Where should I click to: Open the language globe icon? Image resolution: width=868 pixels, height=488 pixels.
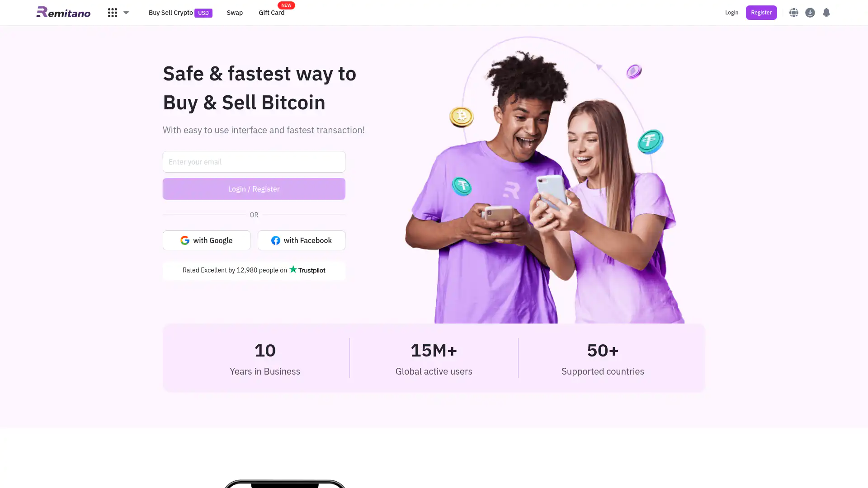(x=793, y=13)
